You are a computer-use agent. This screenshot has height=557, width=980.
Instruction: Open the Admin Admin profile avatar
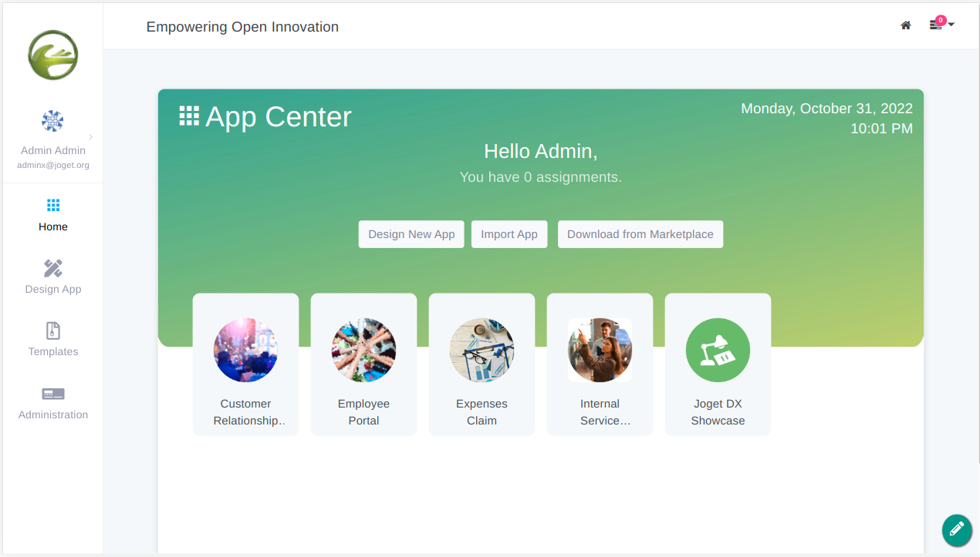52,121
